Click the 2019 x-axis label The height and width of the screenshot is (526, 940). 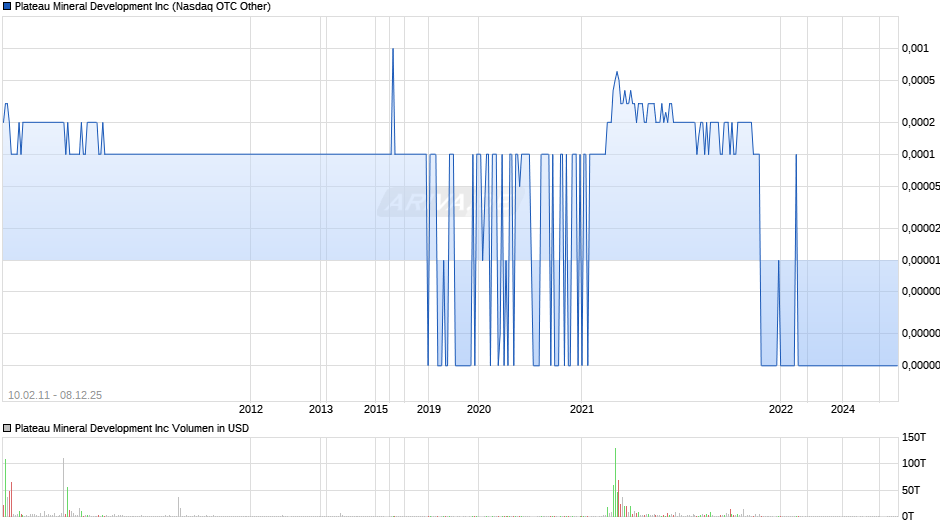coord(429,409)
